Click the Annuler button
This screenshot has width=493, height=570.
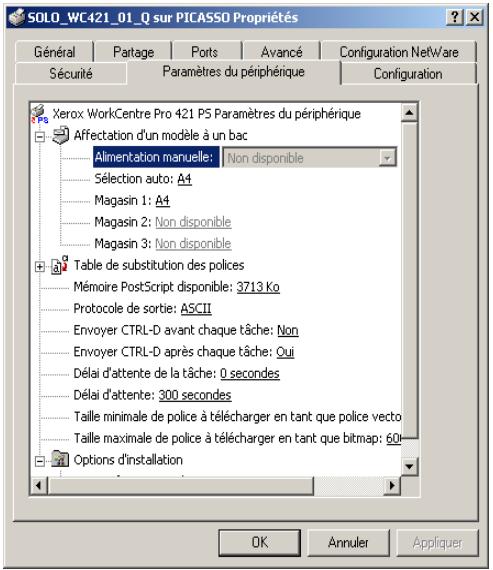click(348, 542)
